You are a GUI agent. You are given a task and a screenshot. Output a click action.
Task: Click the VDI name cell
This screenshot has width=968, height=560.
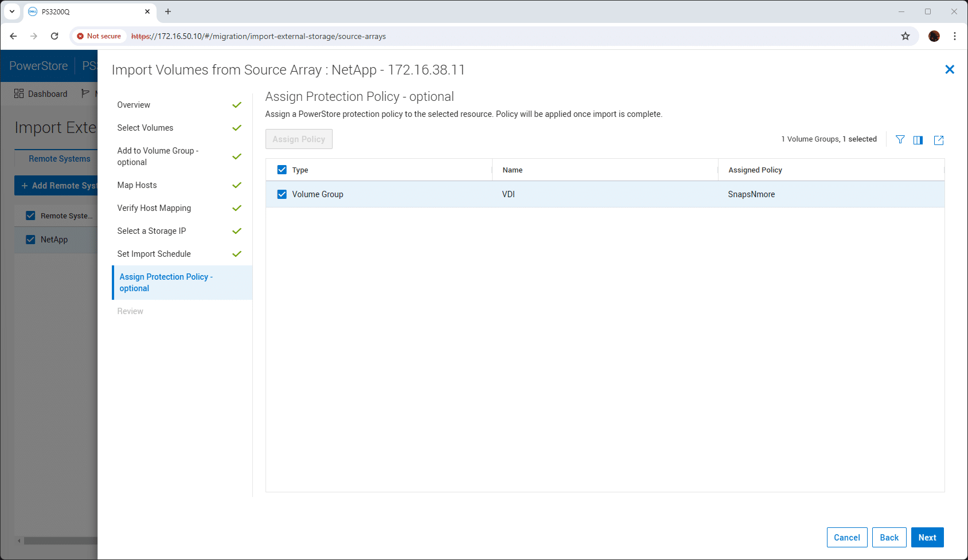click(508, 194)
